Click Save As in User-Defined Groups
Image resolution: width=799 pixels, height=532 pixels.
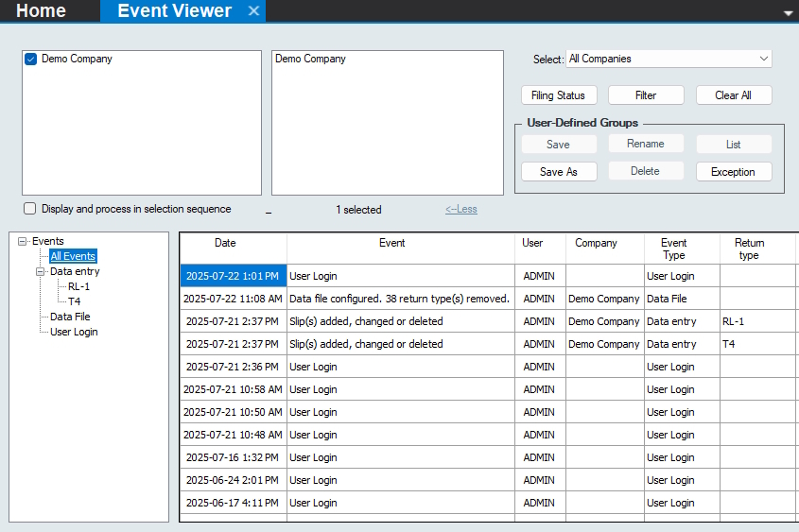pos(558,172)
